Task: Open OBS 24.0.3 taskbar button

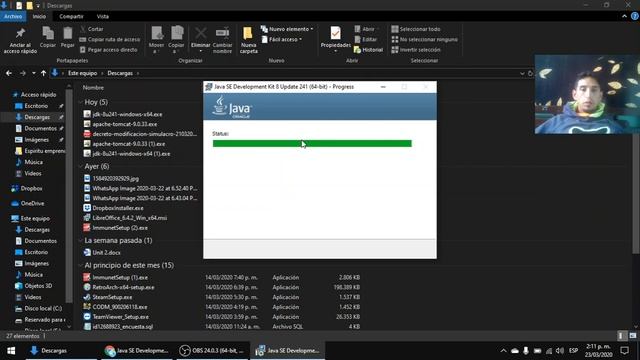Action: coord(212,351)
